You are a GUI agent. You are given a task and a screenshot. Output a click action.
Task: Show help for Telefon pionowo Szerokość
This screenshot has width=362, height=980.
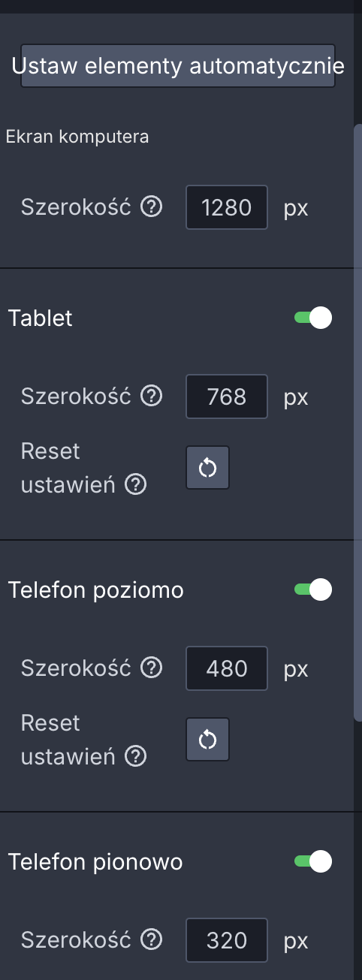point(152,939)
